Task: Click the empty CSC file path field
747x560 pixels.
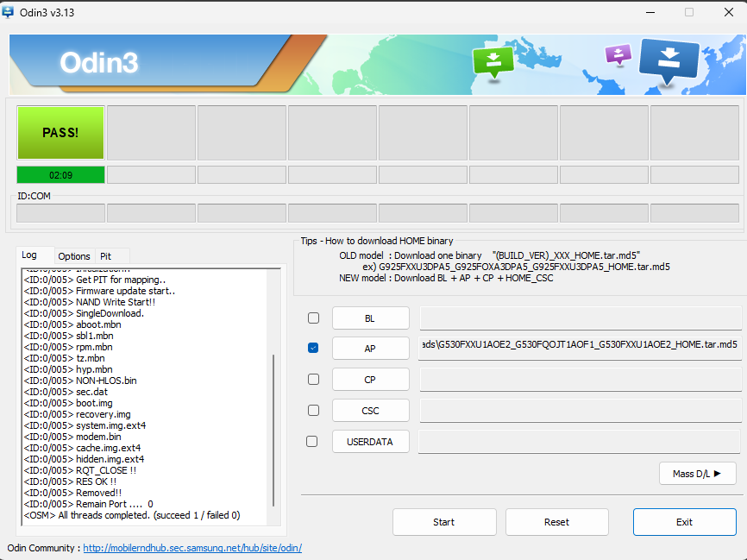Action: tap(581, 411)
